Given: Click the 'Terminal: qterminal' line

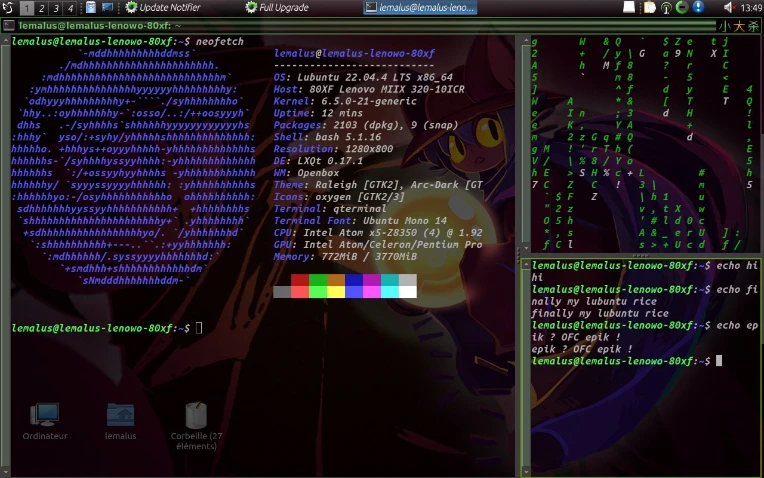Looking at the screenshot, I should pyautogui.click(x=330, y=209).
